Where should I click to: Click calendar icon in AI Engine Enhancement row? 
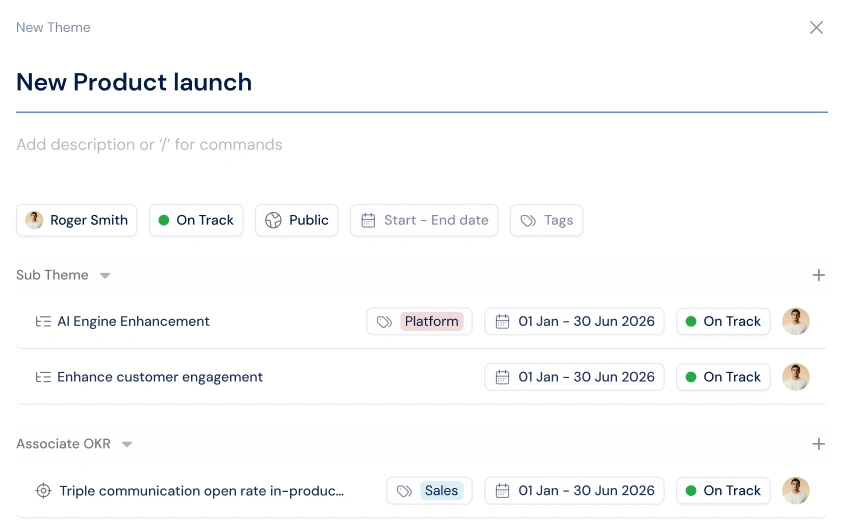[502, 321]
